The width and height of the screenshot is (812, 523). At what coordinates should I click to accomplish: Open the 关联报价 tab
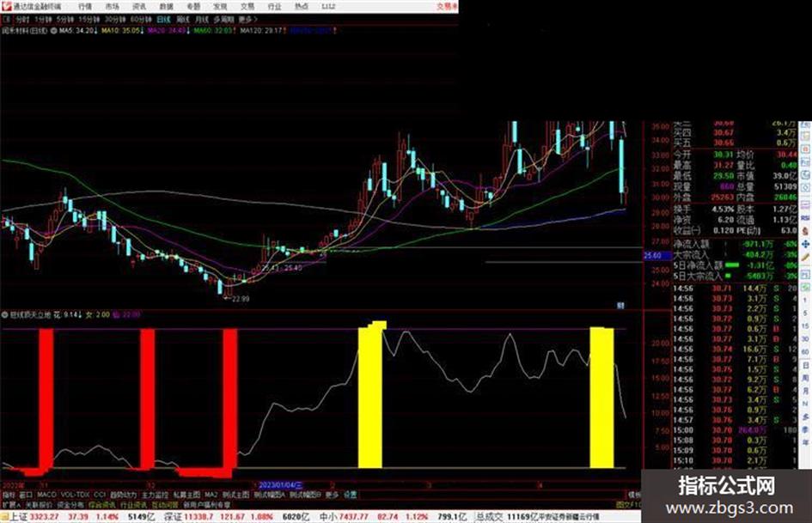39,504
